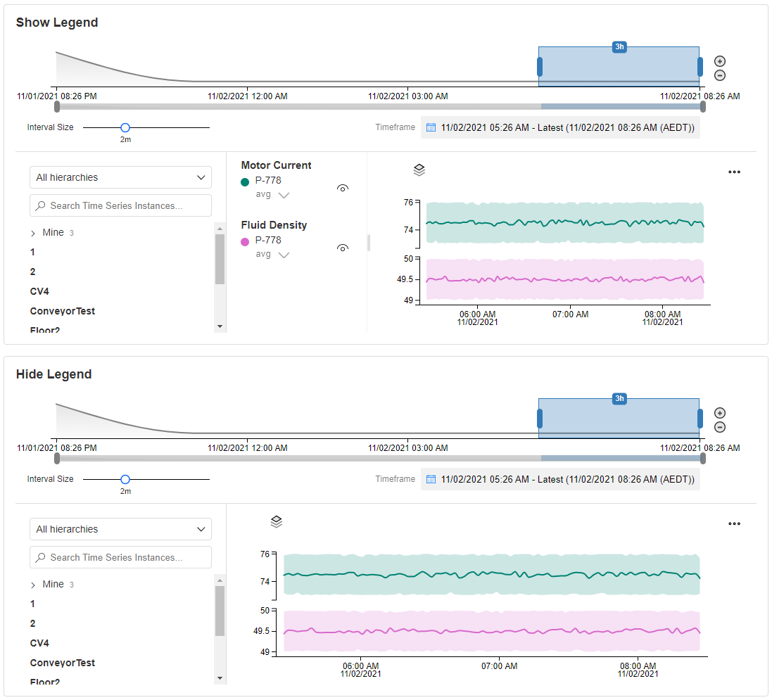Image resolution: width=772 pixels, height=700 pixels.
Task: Click the calendar icon in Show Legend timeframe
Action: pos(431,127)
